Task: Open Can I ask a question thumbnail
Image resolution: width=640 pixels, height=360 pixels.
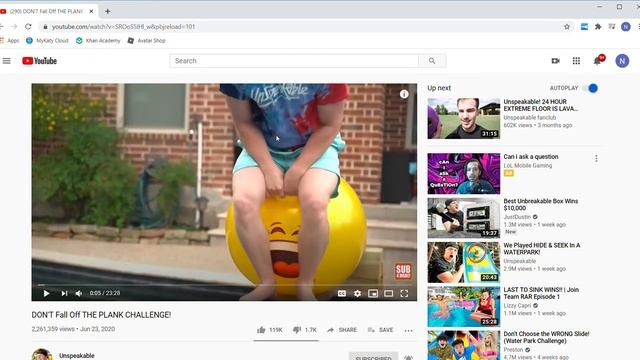Action: tap(464, 173)
